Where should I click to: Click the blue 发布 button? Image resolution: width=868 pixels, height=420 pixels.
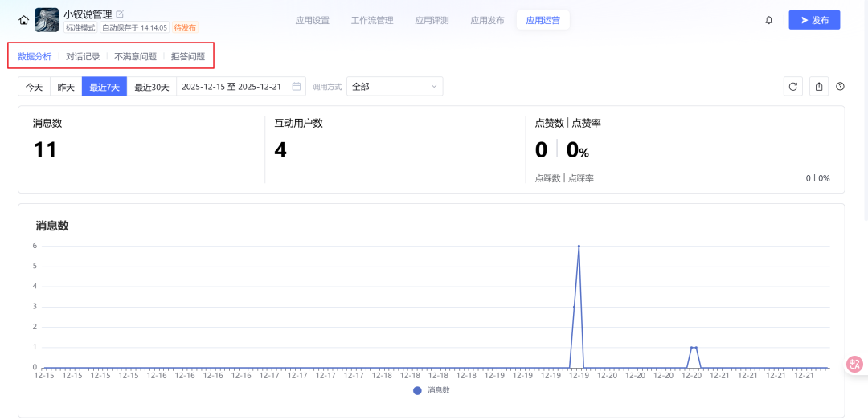coord(814,20)
